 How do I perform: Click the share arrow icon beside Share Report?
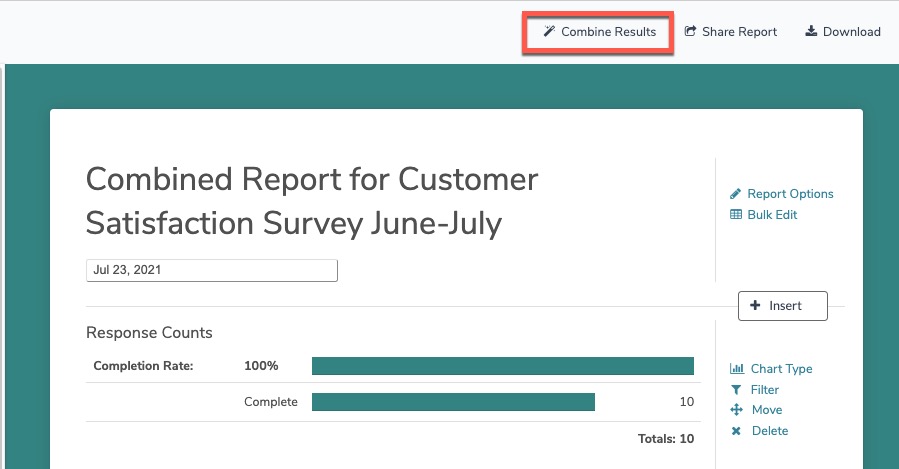tap(690, 32)
